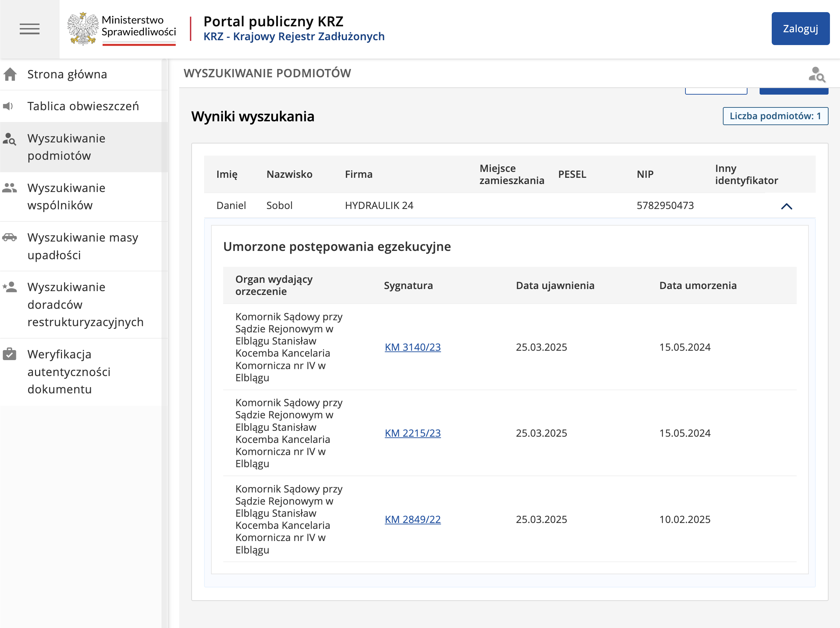Click the person-search icon in the page header
Screen dimensions: 840x628
pos(816,75)
